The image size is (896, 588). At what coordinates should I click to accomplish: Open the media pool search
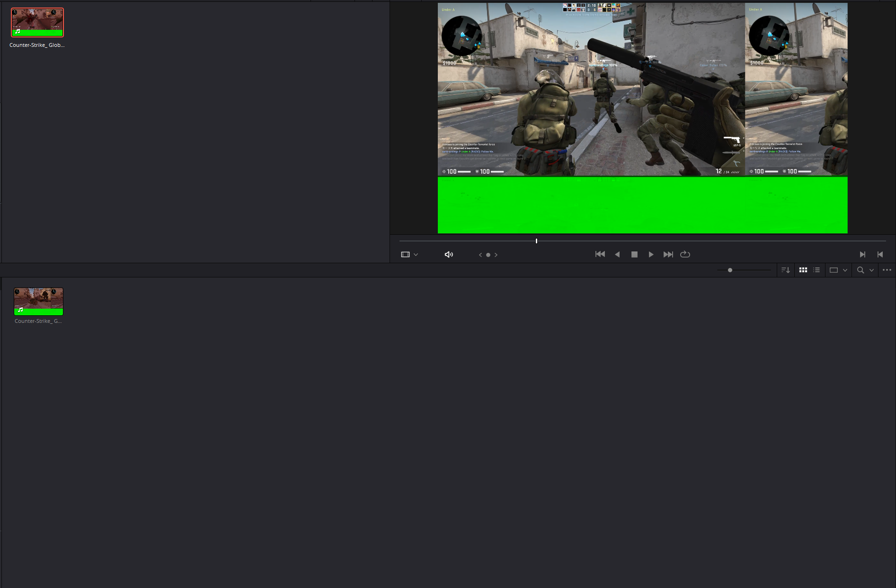point(861,270)
